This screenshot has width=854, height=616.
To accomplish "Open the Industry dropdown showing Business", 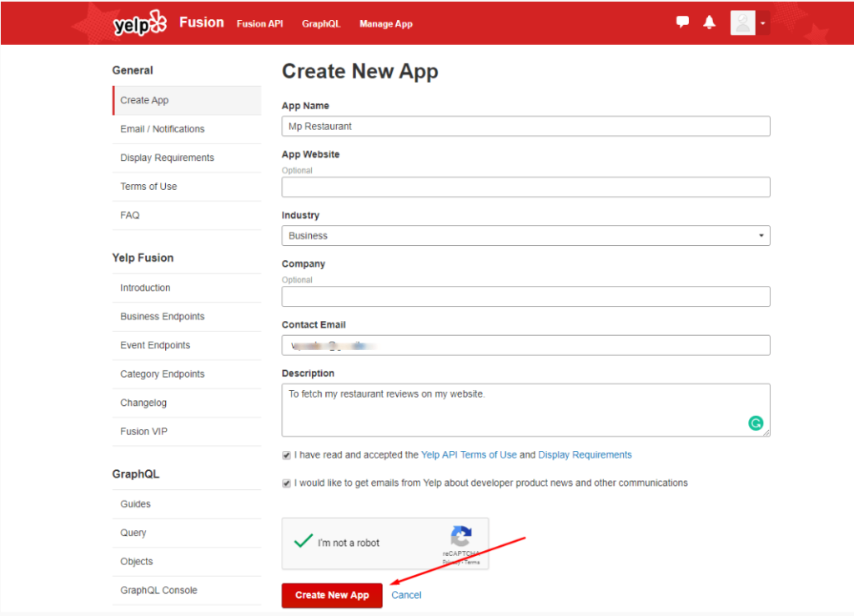I will 525,236.
